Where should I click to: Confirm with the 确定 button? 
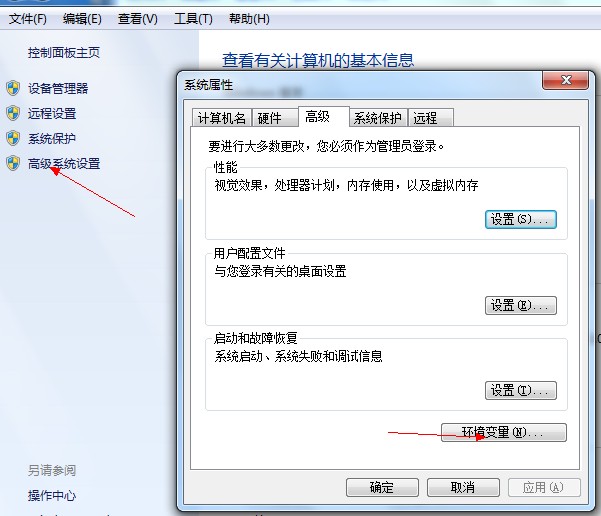pyautogui.click(x=382, y=487)
